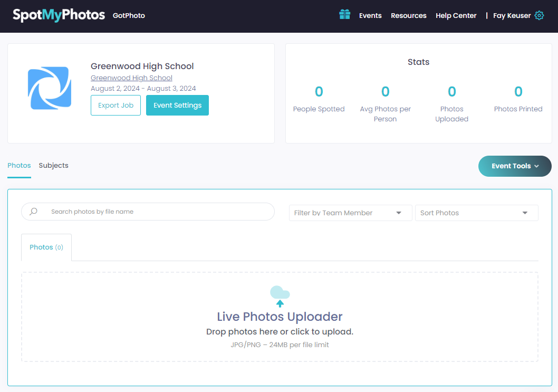The image size is (558, 392).
Task: Open the Help Center
Action: click(x=456, y=16)
